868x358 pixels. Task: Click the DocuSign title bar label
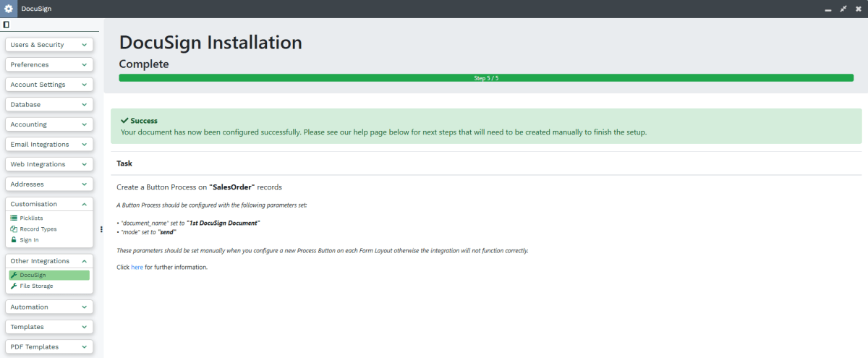[36, 9]
